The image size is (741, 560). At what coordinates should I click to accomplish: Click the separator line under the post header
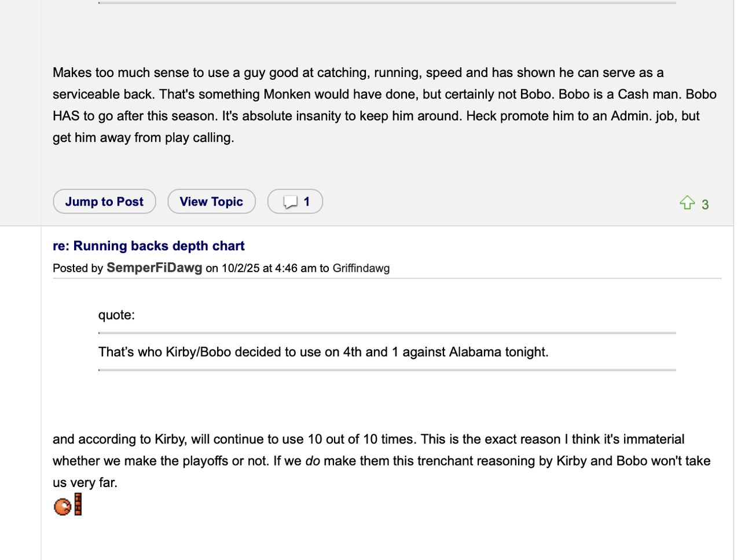click(387, 279)
